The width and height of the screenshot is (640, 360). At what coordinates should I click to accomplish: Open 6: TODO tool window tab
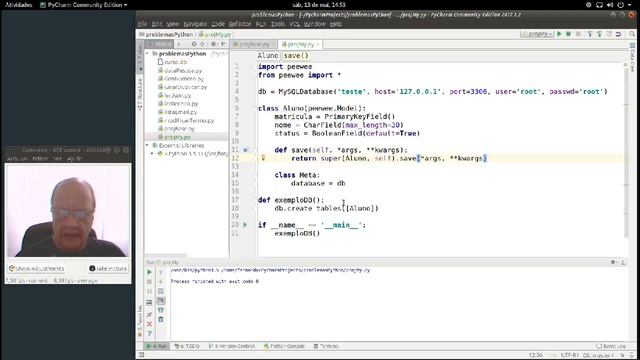187,346
